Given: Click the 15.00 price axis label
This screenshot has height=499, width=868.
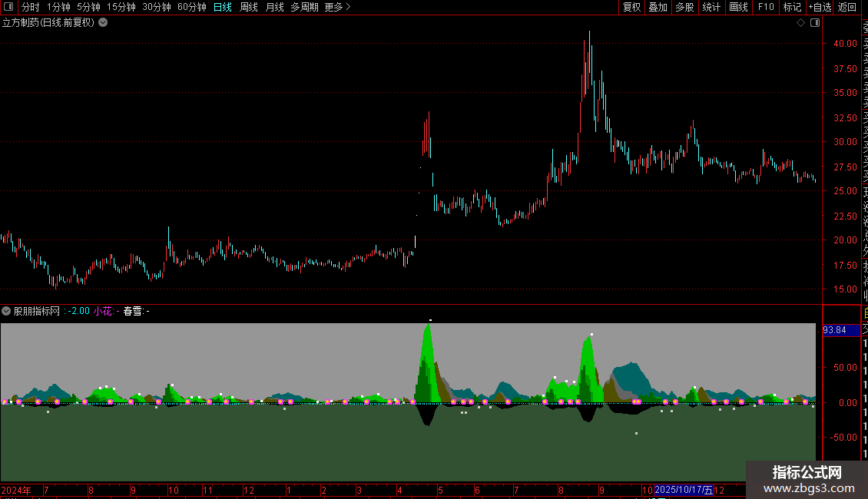Looking at the screenshot, I should 845,289.
